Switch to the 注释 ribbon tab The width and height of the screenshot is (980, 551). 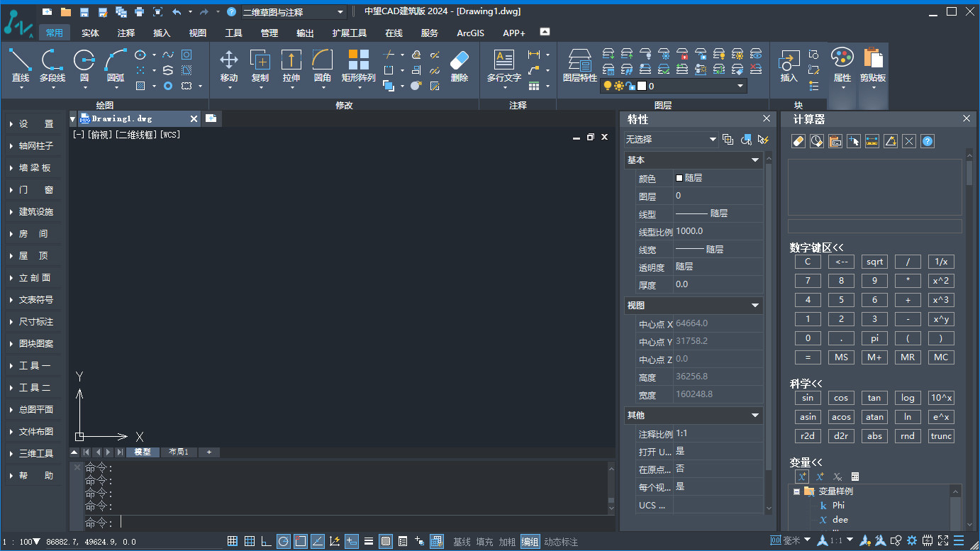tap(126, 33)
